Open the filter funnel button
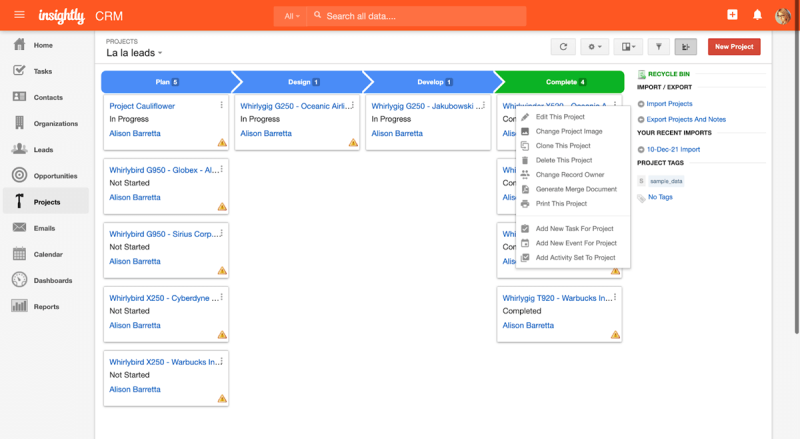 click(659, 46)
